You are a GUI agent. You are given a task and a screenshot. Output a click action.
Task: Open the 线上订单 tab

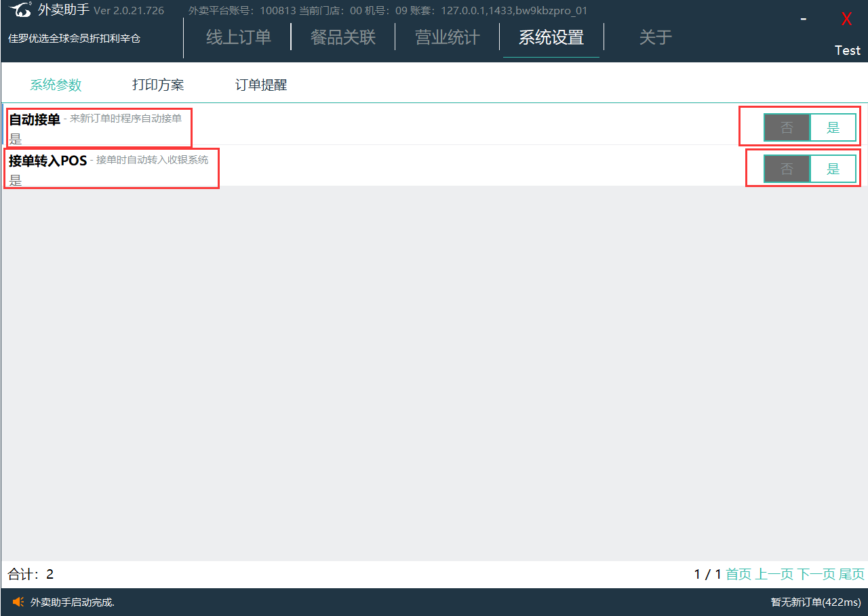click(x=238, y=37)
